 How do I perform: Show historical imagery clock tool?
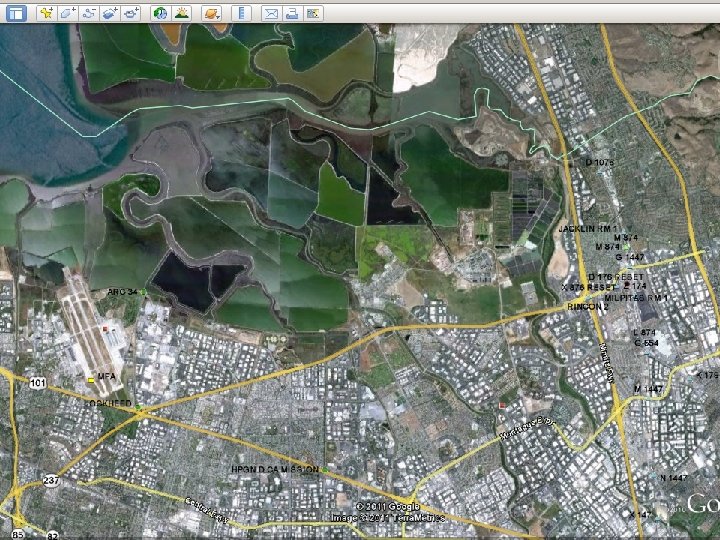[x=160, y=13]
